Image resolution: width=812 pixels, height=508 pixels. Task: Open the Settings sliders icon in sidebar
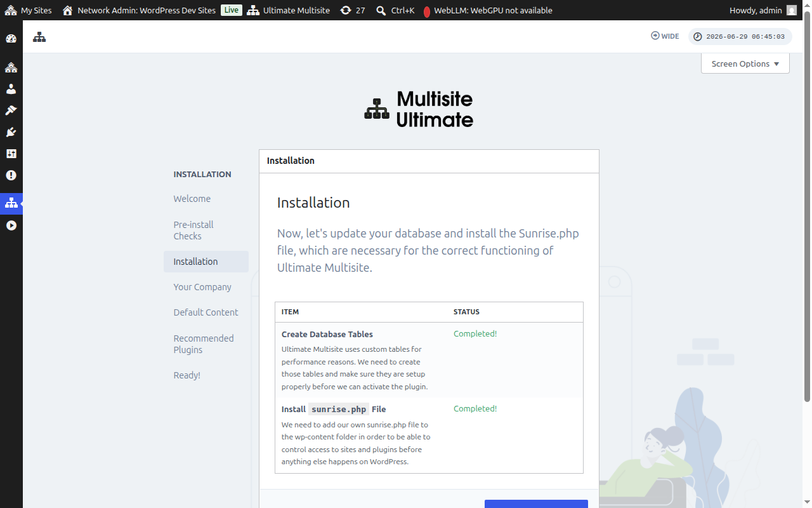click(11, 154)
